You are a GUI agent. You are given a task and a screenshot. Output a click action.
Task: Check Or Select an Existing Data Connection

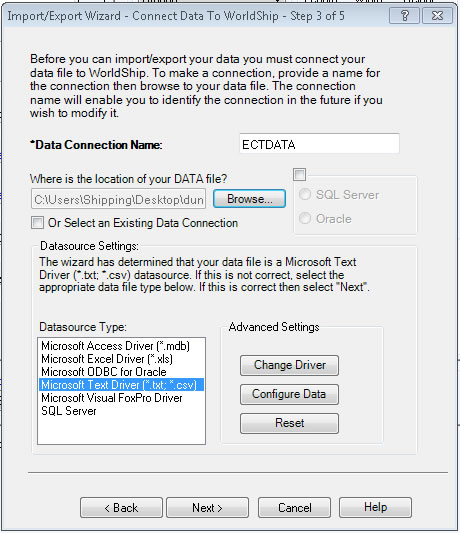[x=37, y=223]
